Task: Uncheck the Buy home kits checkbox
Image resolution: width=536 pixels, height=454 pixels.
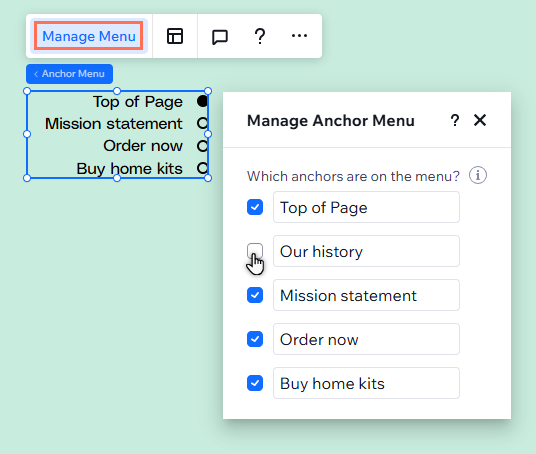Action: 255,383
